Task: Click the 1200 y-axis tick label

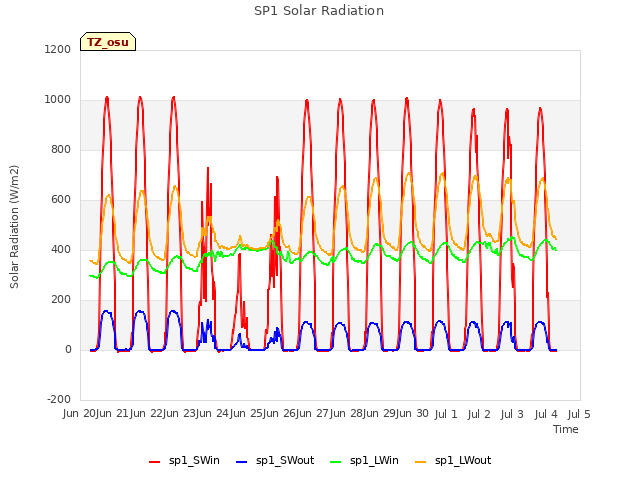Action: coord(58,50)
